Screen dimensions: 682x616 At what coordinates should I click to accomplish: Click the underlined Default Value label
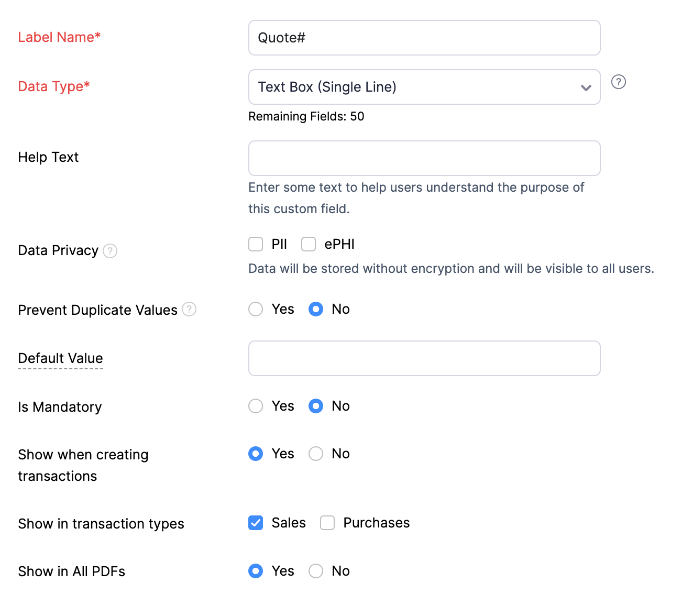pyautogui.click(x=61, y=358)
